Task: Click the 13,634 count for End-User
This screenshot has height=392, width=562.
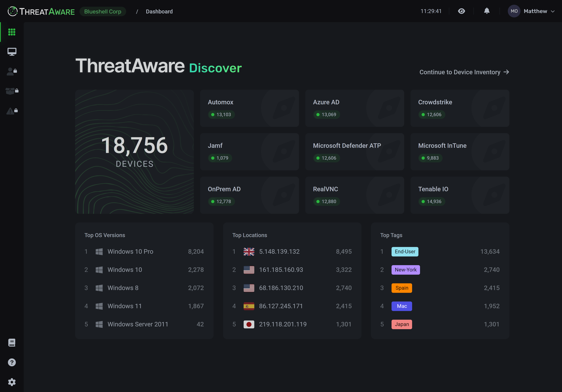Action: [490, 251]
